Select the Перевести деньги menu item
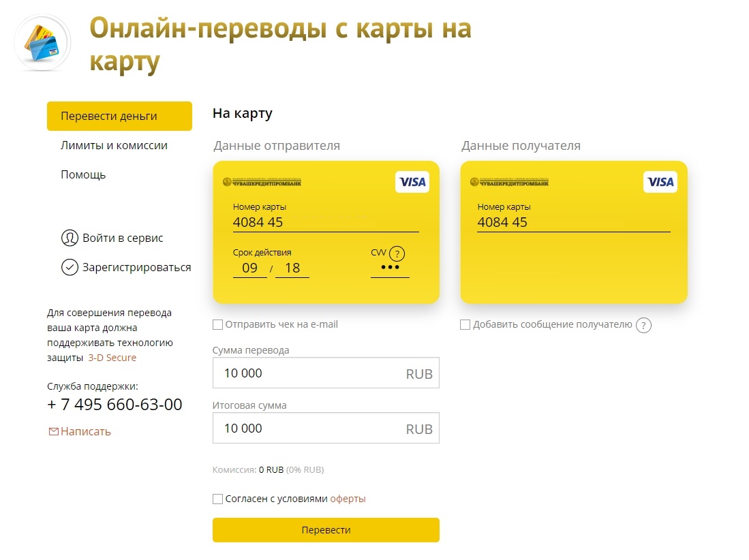 click(119, 116)
